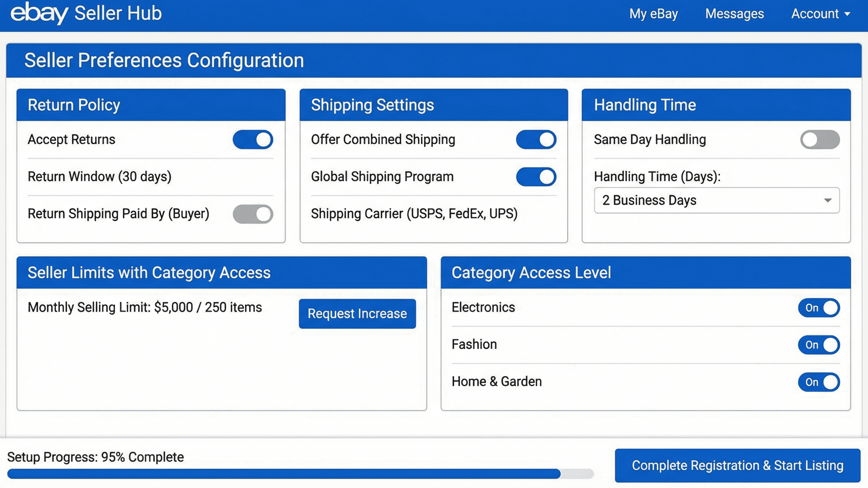
Task: Open My eBay page
Action: pos(653,14)
